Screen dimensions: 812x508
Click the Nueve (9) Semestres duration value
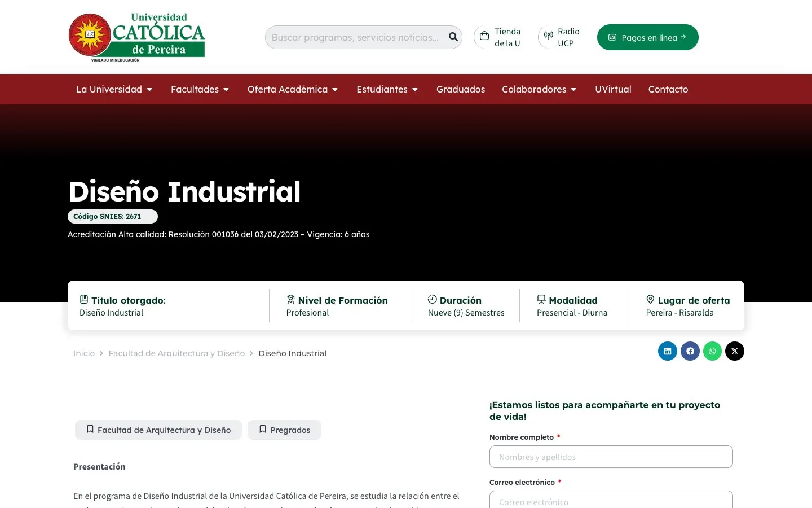(x=466, y=313)
